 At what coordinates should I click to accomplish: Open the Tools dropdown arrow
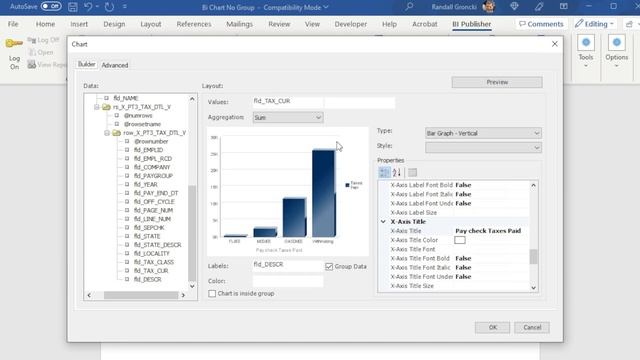coord(586,66)
